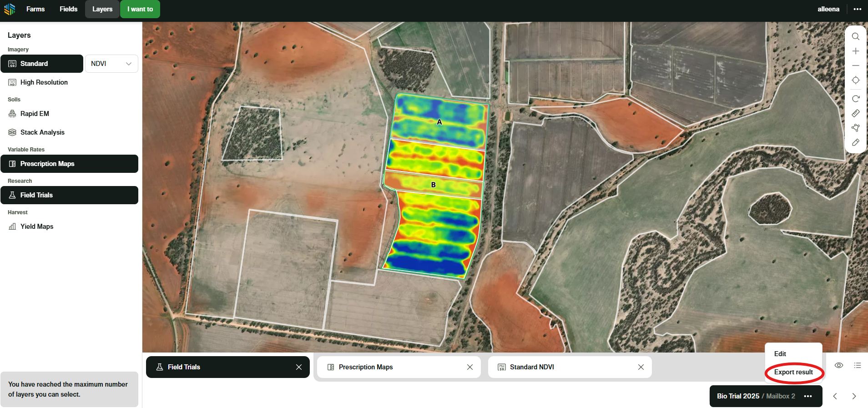The width and height of the screenshot is (868, 408).
Task: Click the refresh rotate arrow icon
Action: (855, 99)
